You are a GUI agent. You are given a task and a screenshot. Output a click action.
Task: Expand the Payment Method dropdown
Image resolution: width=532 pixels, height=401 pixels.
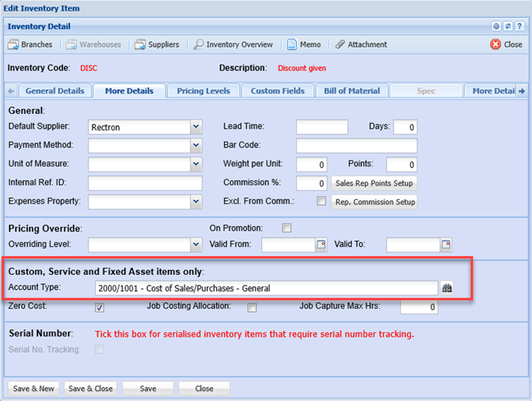tap(196, 146)
